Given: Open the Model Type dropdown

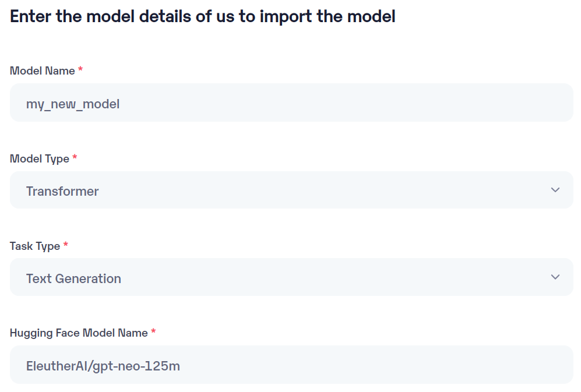Looking at the screenshot, I should click(x=291, y=190).
